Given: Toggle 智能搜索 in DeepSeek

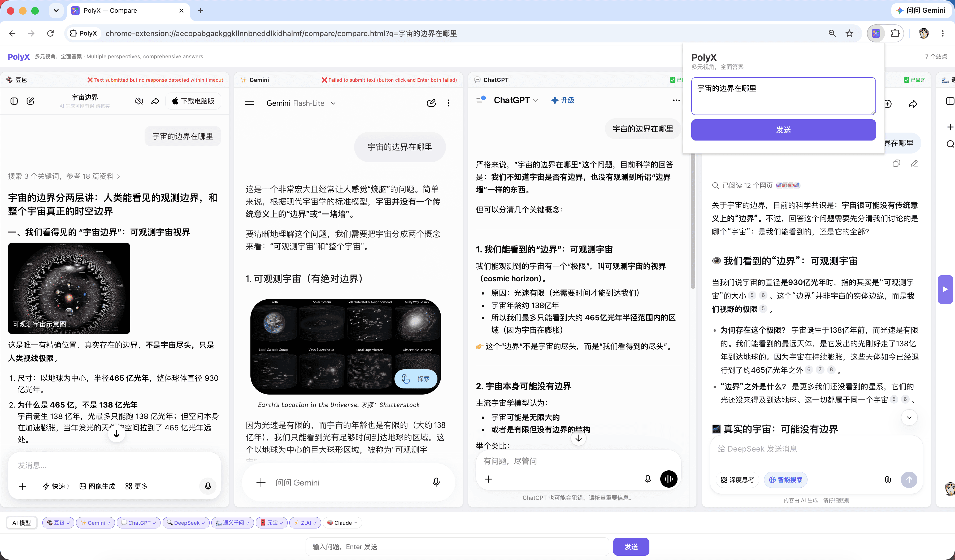Looking at the screenshot, I should 785,480.
